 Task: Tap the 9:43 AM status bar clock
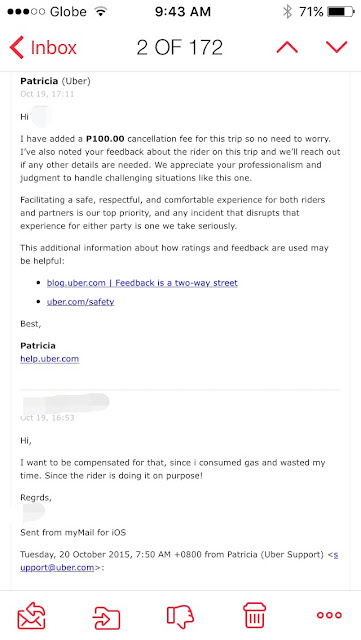(183, 12)
